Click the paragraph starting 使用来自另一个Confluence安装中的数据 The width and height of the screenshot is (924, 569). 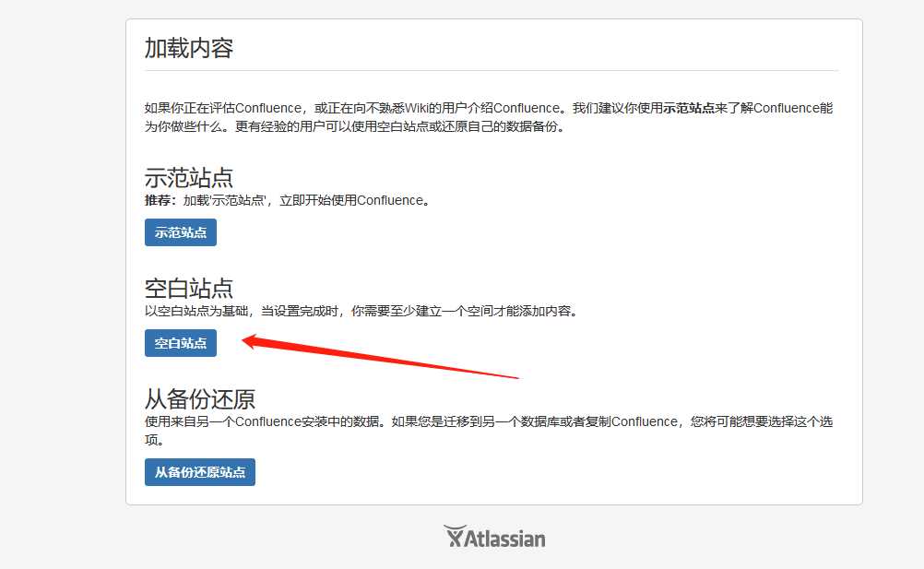click(489, 431)
